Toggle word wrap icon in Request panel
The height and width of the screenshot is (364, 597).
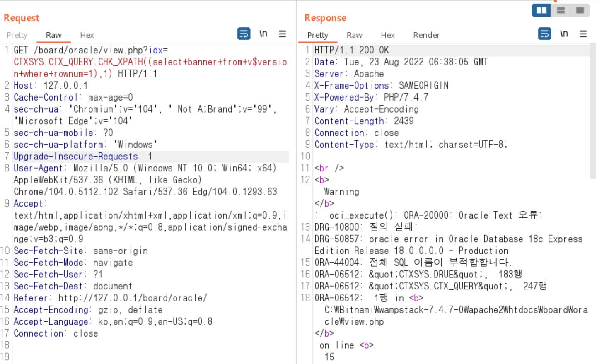[244, 34]
